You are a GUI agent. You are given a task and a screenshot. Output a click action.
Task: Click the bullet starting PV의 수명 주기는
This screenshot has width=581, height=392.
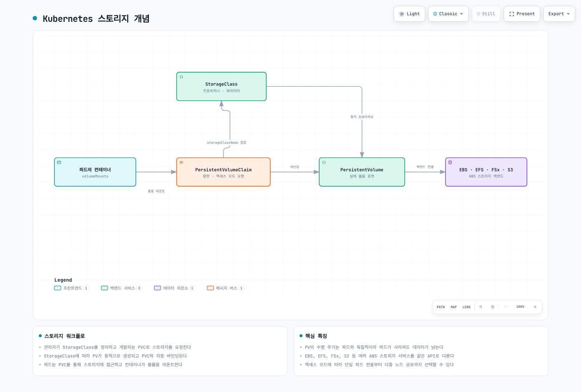pyautogui.click(x=374, y=347)
